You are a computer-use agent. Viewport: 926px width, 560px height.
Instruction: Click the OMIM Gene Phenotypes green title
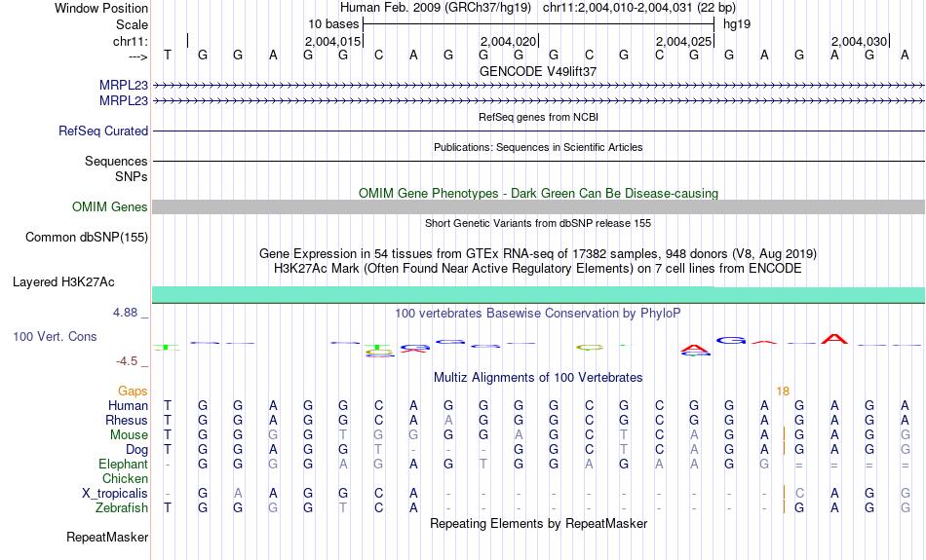(539, 193)
